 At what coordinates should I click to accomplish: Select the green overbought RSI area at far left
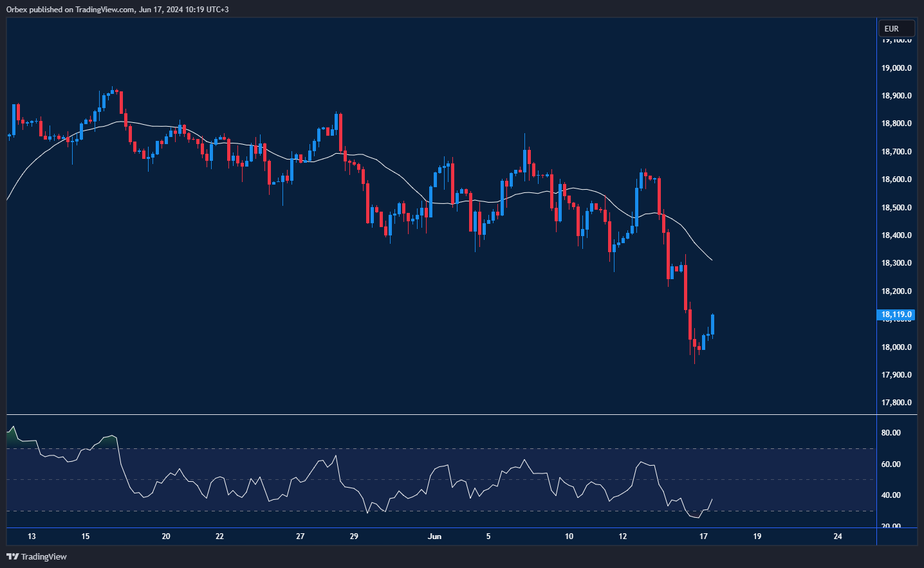tap(12, 439)
